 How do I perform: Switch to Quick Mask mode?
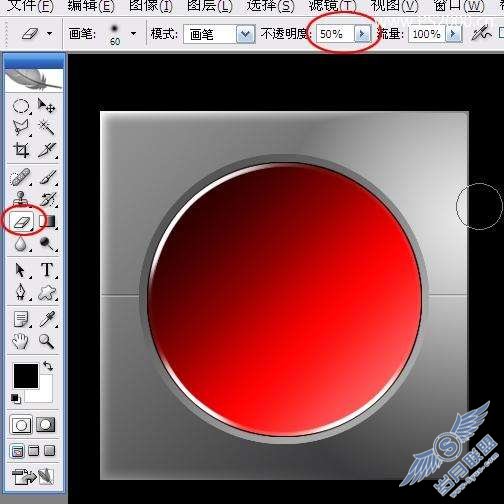(x=46, y=425)
